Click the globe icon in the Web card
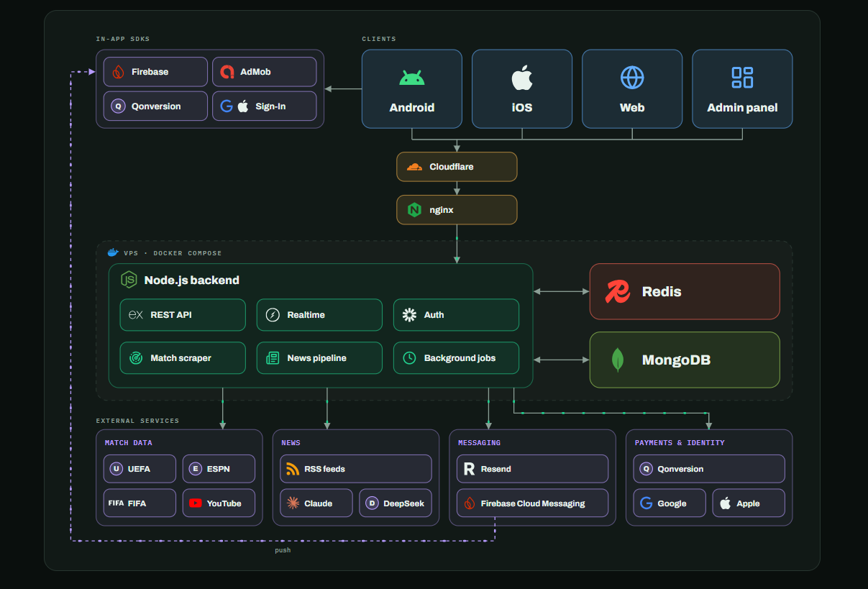Viewport: 868px width, 589px height. 632,78
